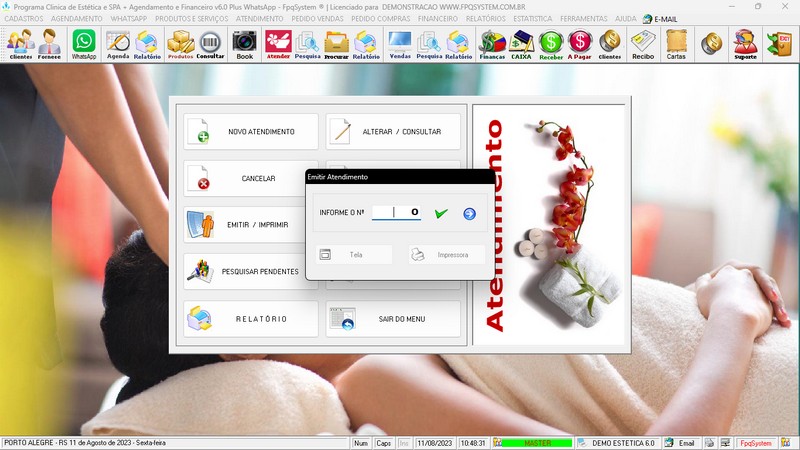Click the EMITIR / IMPRIMIR button
The width and height of the screenshot is (800, 450).
point(245,224)
